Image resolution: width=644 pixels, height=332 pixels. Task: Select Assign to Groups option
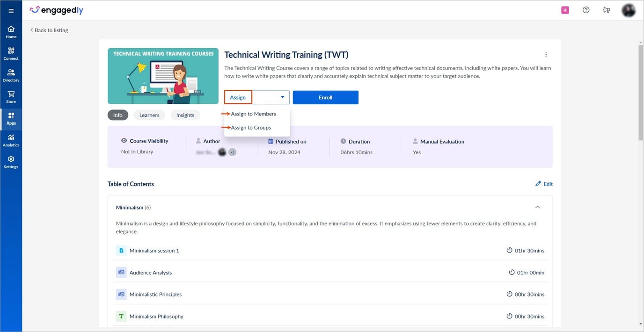coord(251,128)
